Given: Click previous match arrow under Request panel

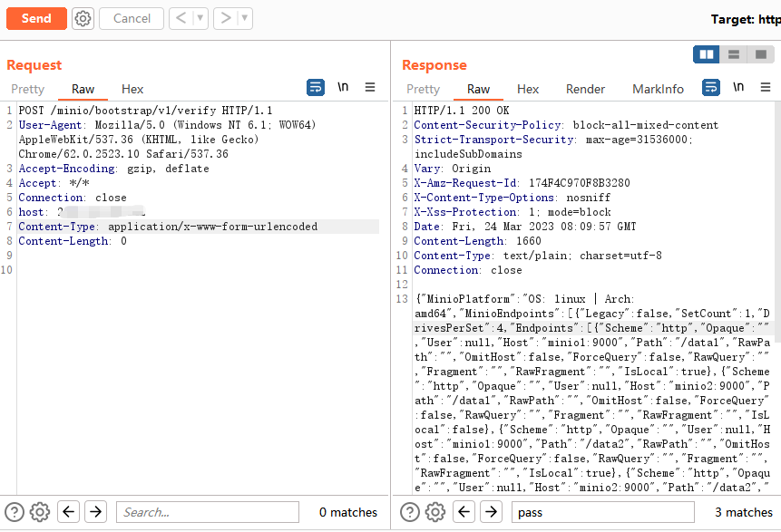Looking at the screenshot, I should coord(68,511).
